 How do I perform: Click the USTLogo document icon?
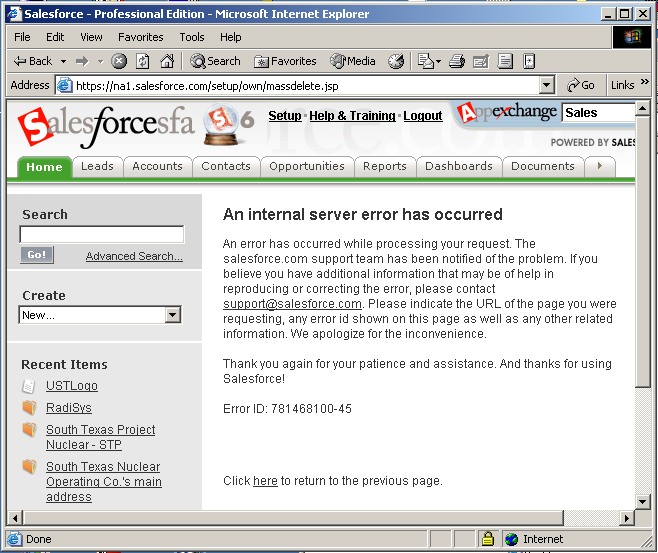click(x=28, y=386)
